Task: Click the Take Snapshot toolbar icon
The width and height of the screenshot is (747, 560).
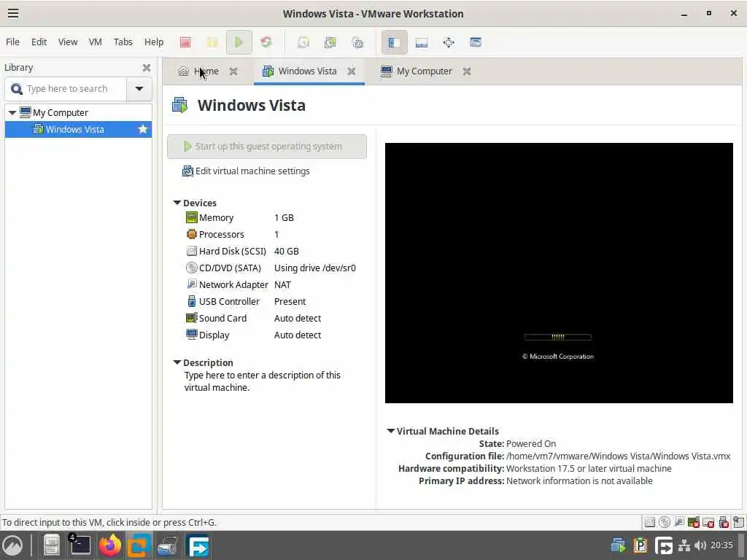Action: [303, 42]
